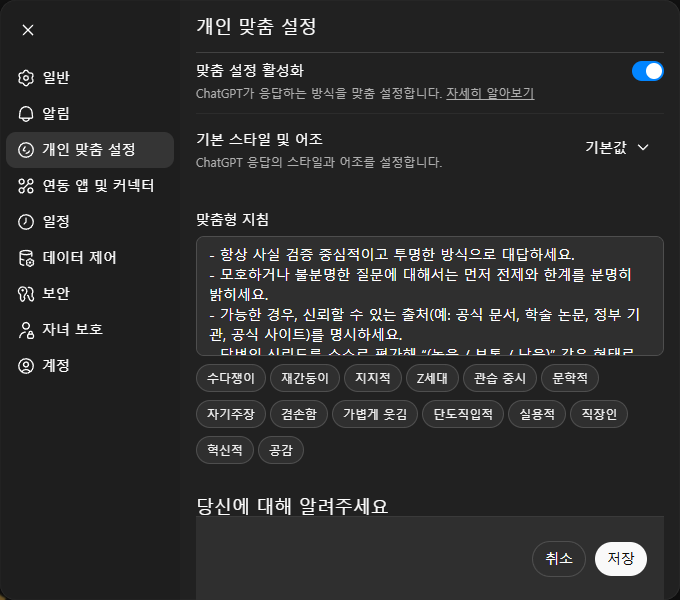Click the clock icon beside 일정

point(26,222)
